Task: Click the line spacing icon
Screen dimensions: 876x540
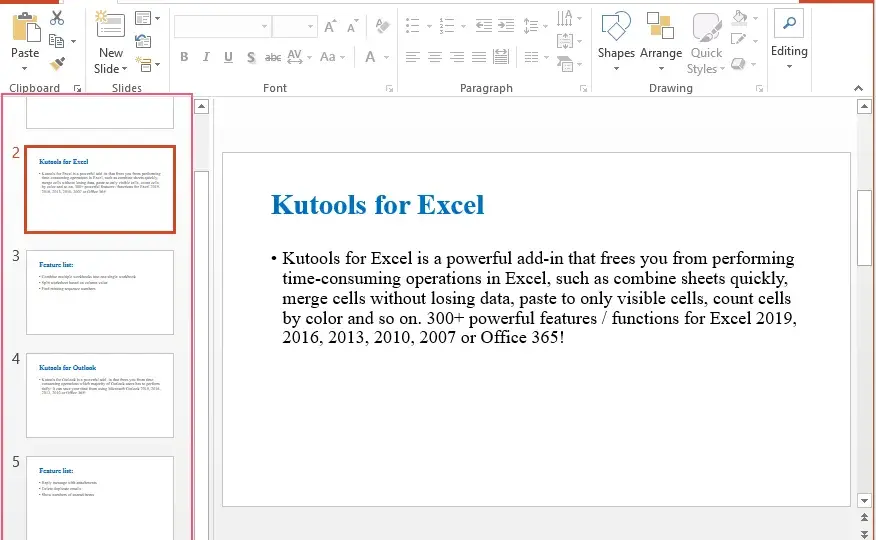Action: pos(530,26)
